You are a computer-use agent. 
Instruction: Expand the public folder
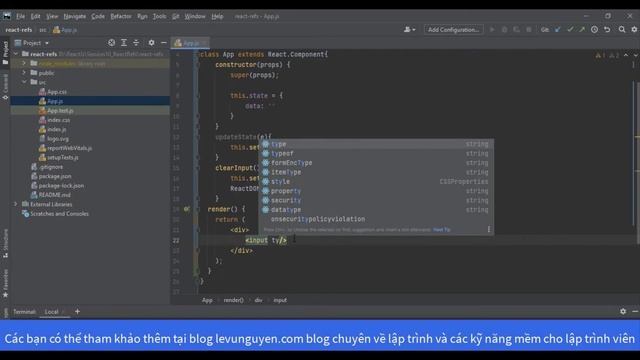[x=24, y=73]
